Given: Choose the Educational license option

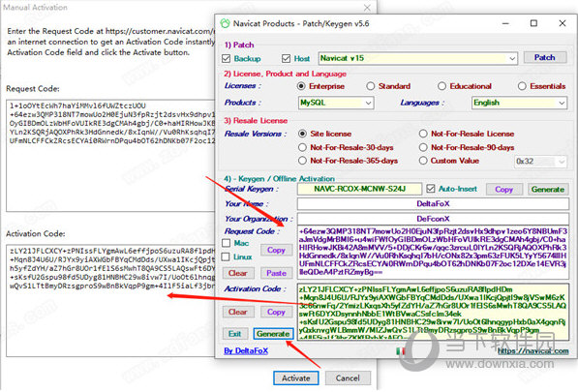Looking at the screenshot, I should coord(441,86).
